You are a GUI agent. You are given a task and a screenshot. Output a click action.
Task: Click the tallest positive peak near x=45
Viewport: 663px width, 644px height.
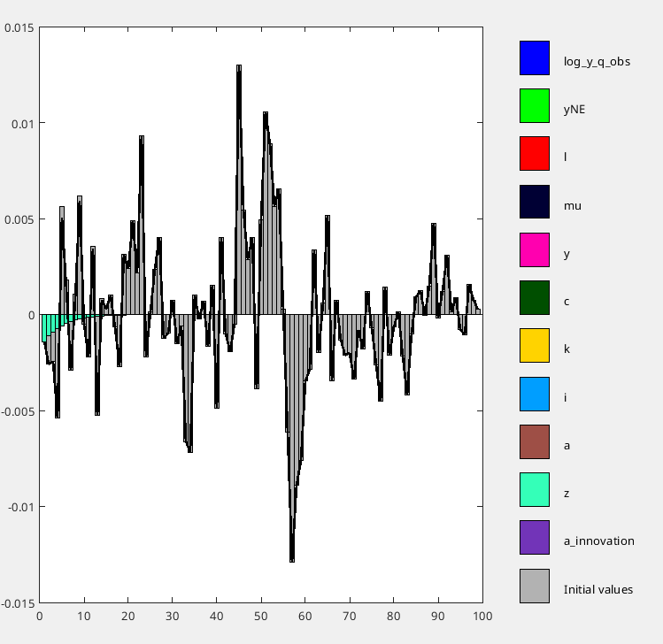pos(239,67)
